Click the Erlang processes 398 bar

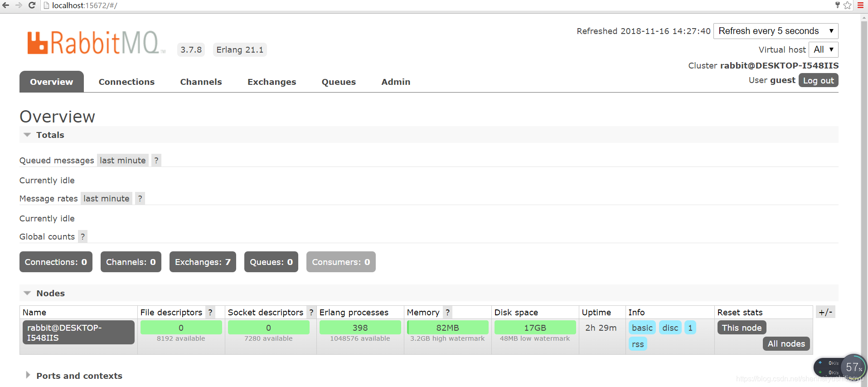(x=360, y=328)
